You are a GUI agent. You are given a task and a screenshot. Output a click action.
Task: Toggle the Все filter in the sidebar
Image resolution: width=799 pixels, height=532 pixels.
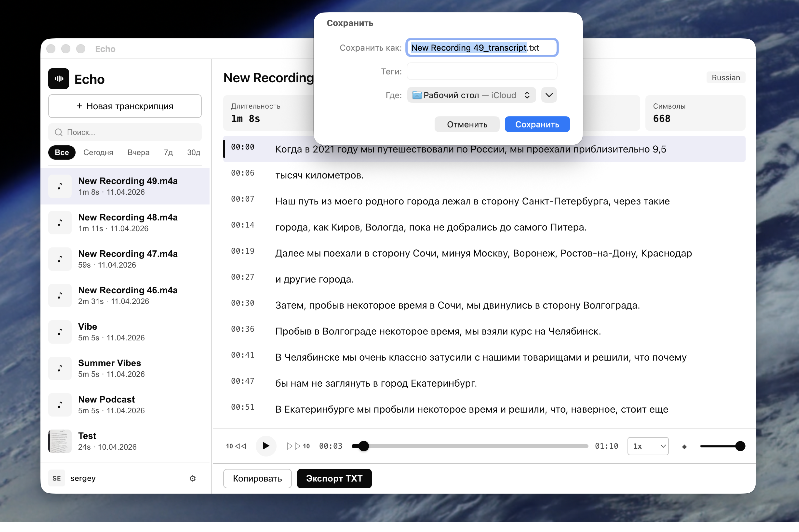point(62,152)
